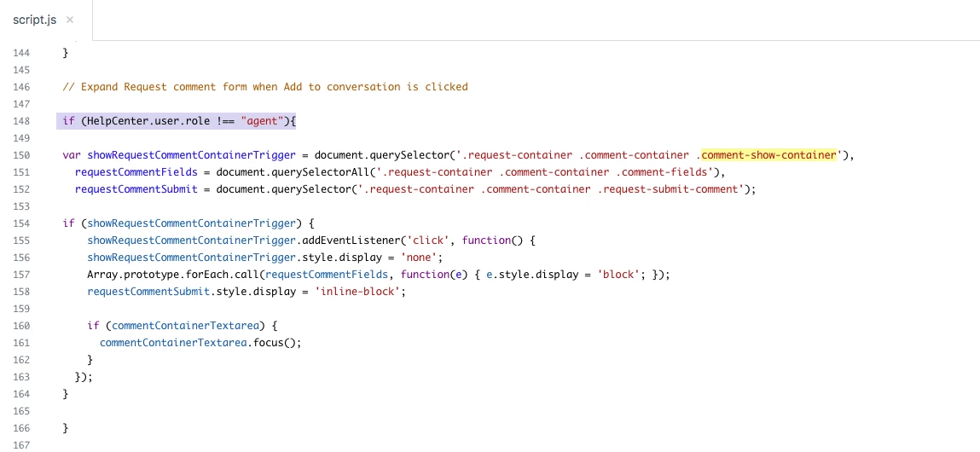Click line number 157 in gutter
The image size is (980, 452).
(x=21, y=275)
